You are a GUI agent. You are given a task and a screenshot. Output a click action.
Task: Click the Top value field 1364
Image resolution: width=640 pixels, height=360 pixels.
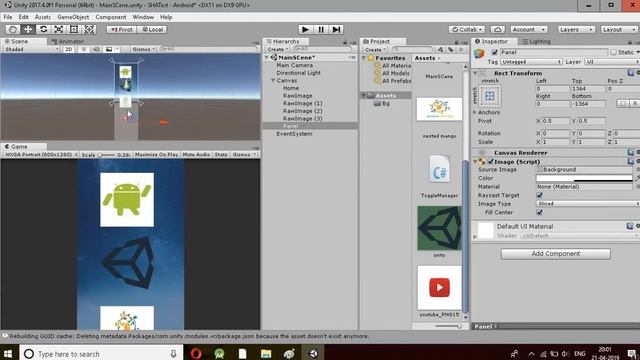[x=588, y=89]
